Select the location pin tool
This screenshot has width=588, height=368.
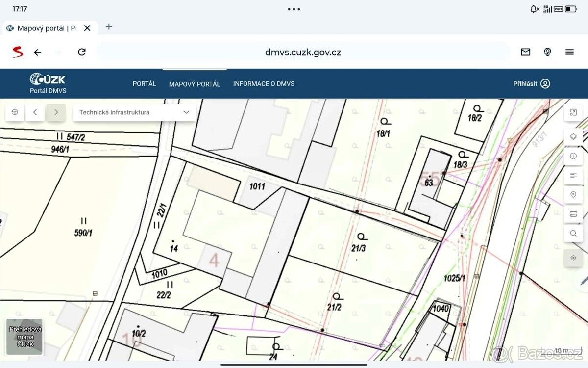[x=573, y=195]
